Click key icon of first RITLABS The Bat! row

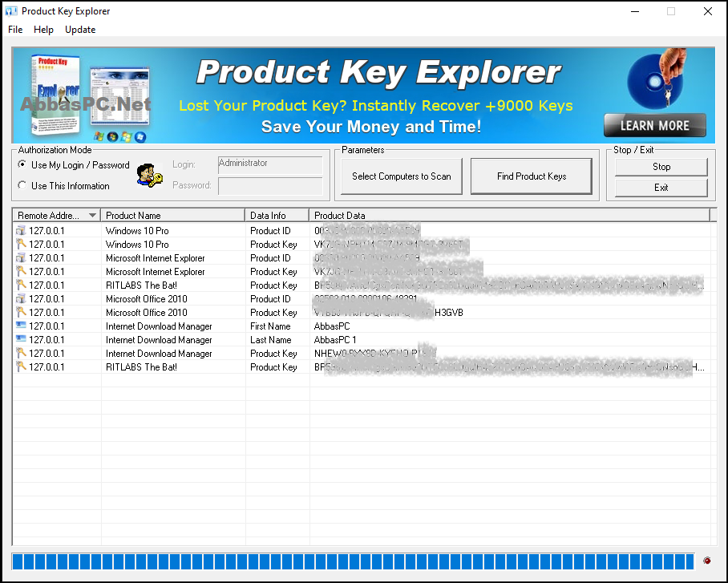click(21, 285)
